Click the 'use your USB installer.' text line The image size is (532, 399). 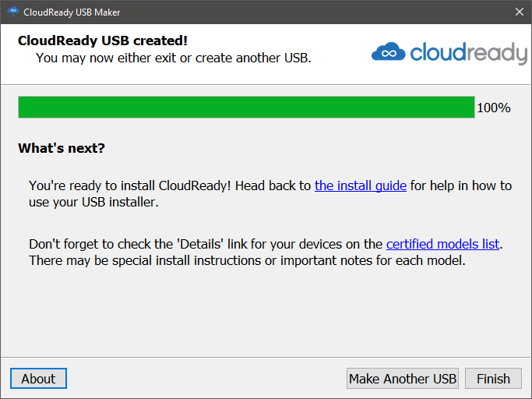93,203
